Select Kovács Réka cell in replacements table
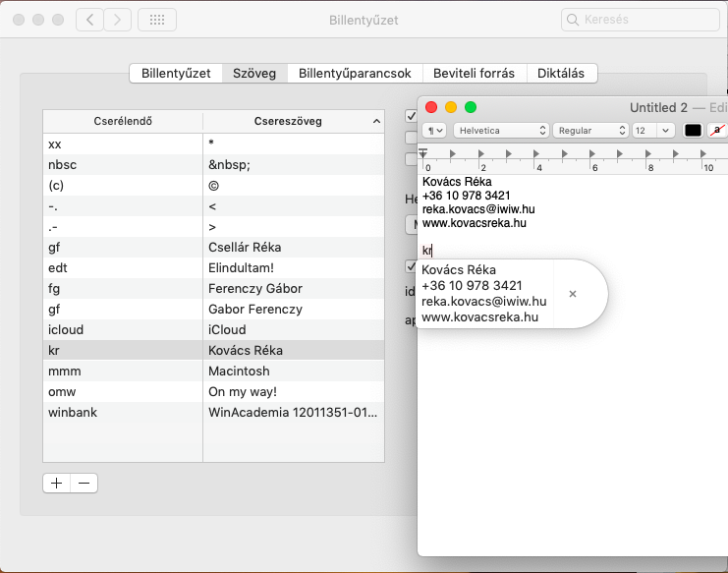The height and width of the screenshot is (573, 728). [294, 350]
